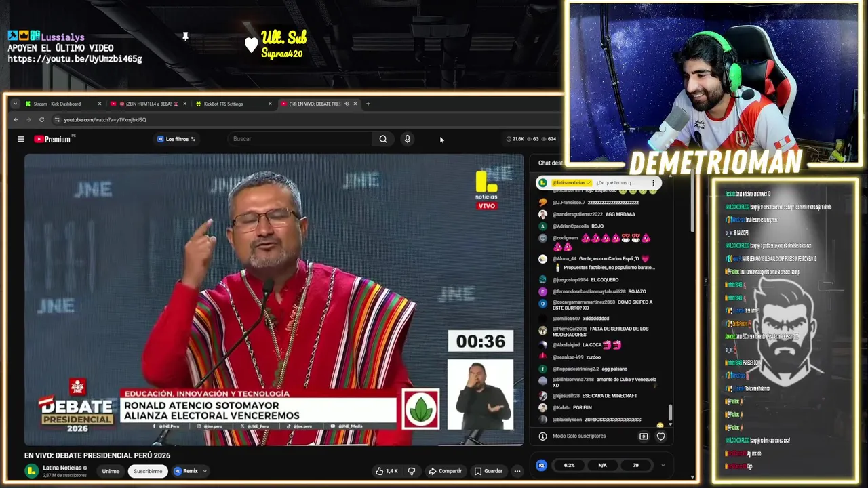Go back in browser history
The height and width of the screenshot is (488, 868).
point(16,119)
